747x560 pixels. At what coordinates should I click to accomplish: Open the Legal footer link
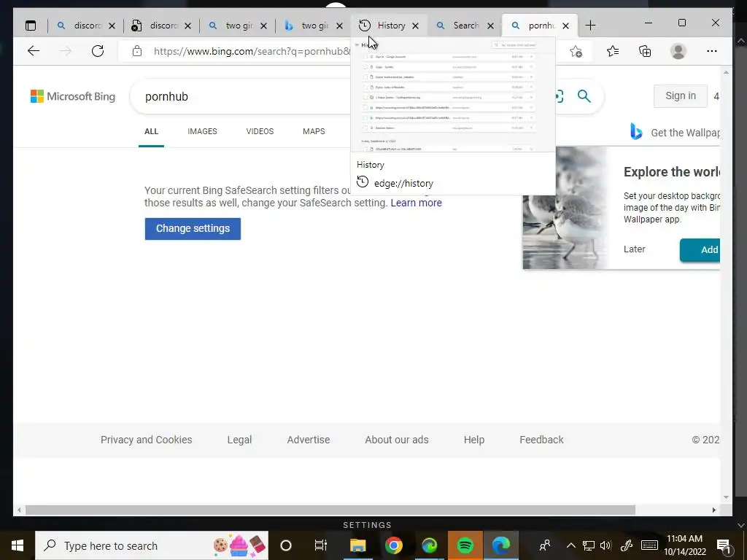click(239, 440)
